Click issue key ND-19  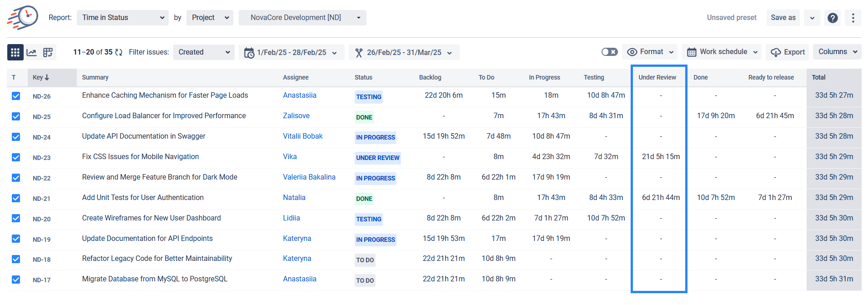click(42, 240)
